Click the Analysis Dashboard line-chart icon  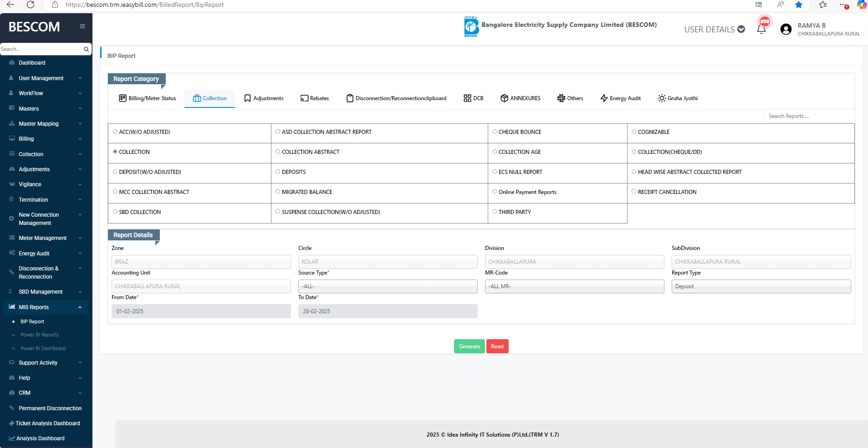pos(12,438)
